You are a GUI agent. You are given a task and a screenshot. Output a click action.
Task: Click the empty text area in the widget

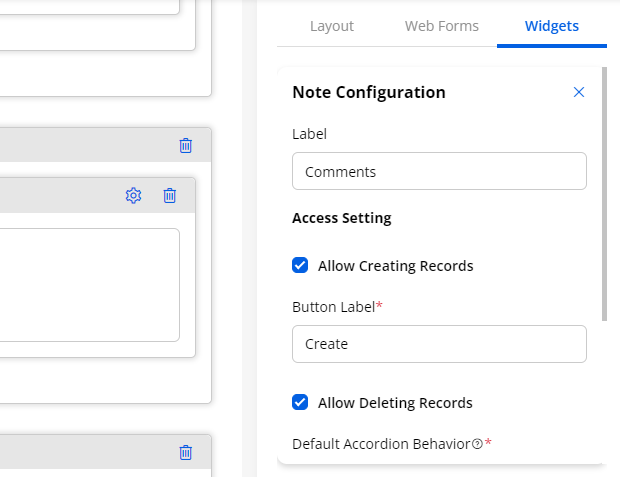tap(88, 285)
